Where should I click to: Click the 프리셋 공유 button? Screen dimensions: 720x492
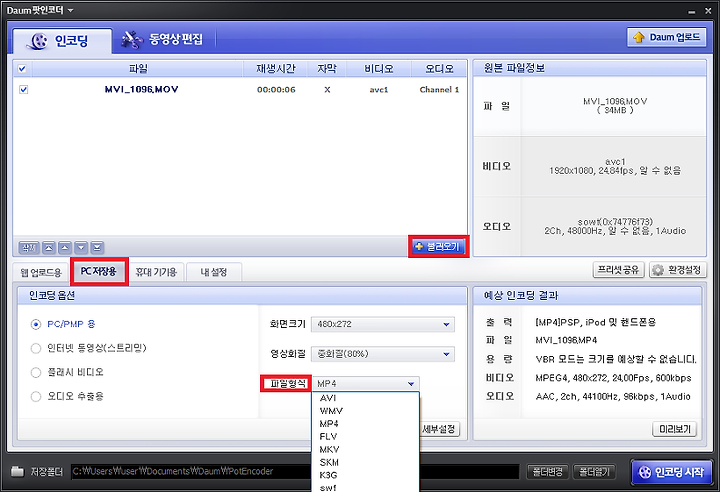[x=619, y=270]
